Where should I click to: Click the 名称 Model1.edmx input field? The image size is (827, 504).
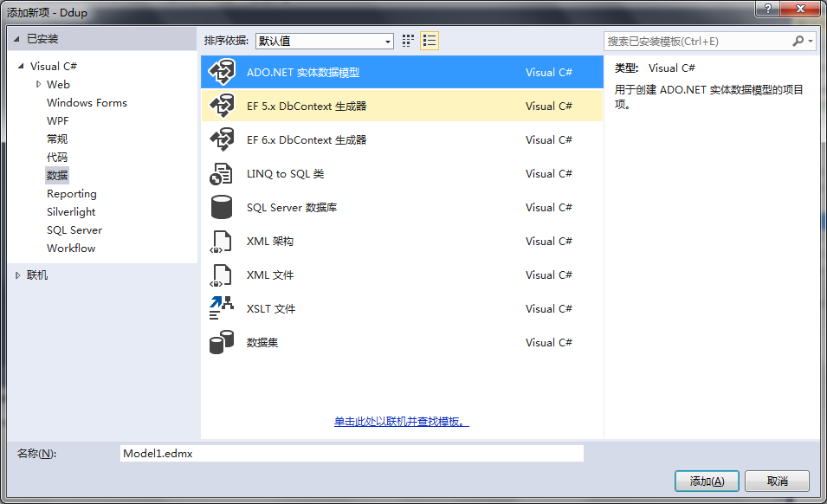click(352, 454)
